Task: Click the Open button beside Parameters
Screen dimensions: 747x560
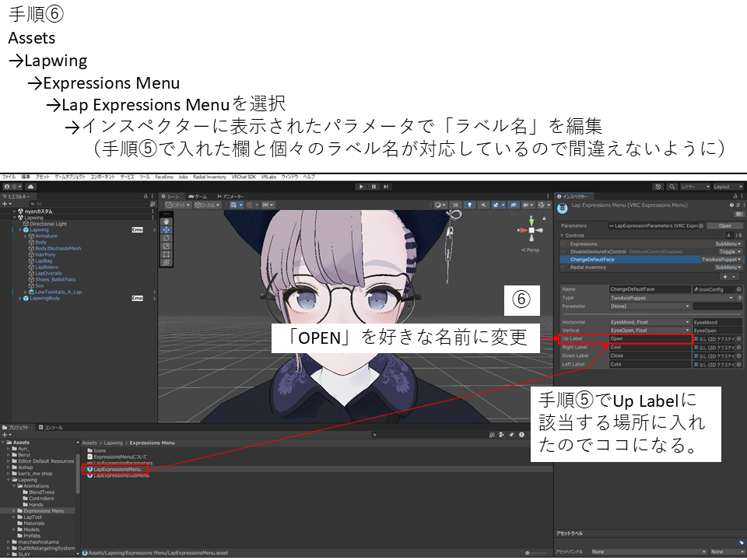Action: click(724, 226)
